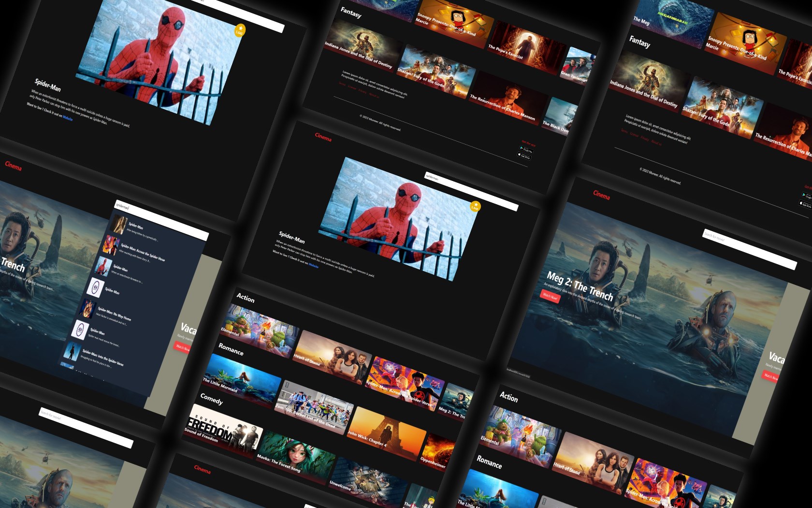812x508 pixels.
Task: Click the search field on the center Spider-Man page
Action: point(471,192)
